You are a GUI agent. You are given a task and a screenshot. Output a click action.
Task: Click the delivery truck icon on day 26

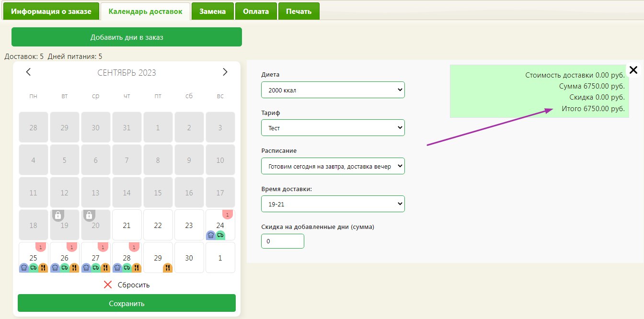(65, 268)
